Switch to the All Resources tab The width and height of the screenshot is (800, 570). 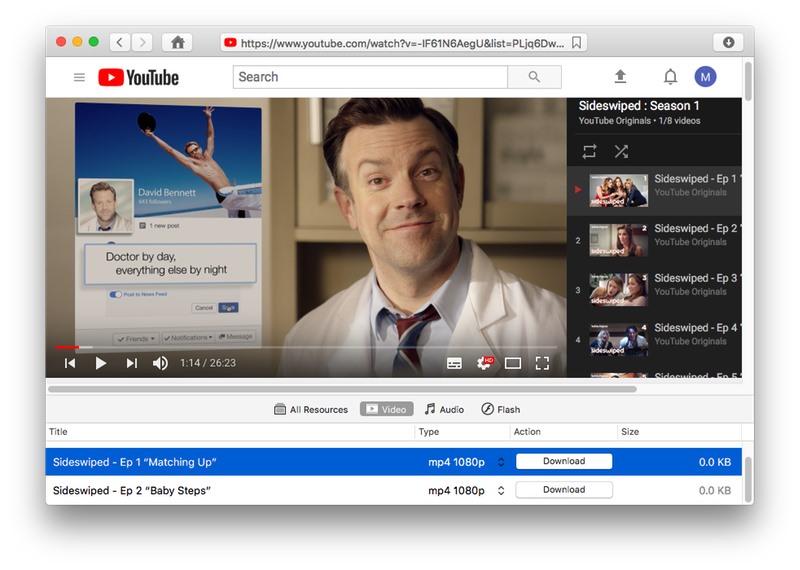(x=311, y=409)
